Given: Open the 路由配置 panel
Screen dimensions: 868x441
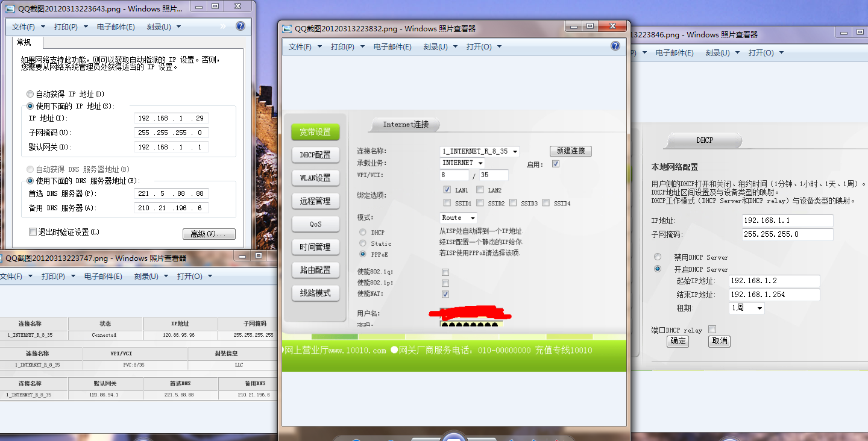Looking at the screenshot, I should click(315, 269).
